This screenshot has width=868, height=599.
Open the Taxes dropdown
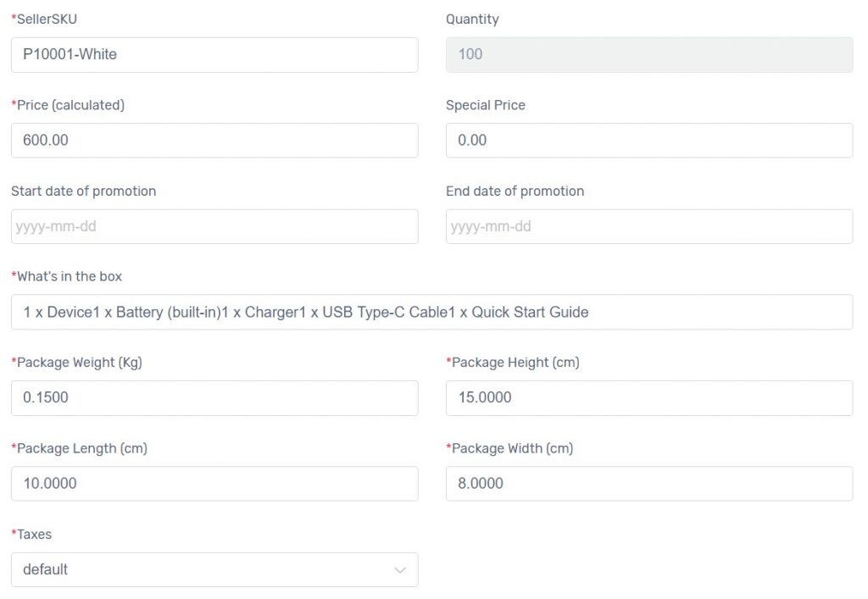pos(214,569)
